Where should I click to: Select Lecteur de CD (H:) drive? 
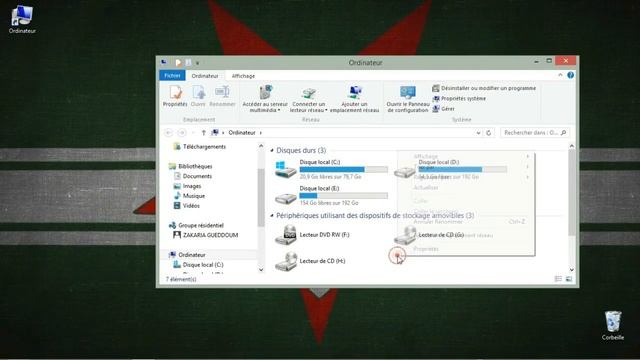[310, 261]
